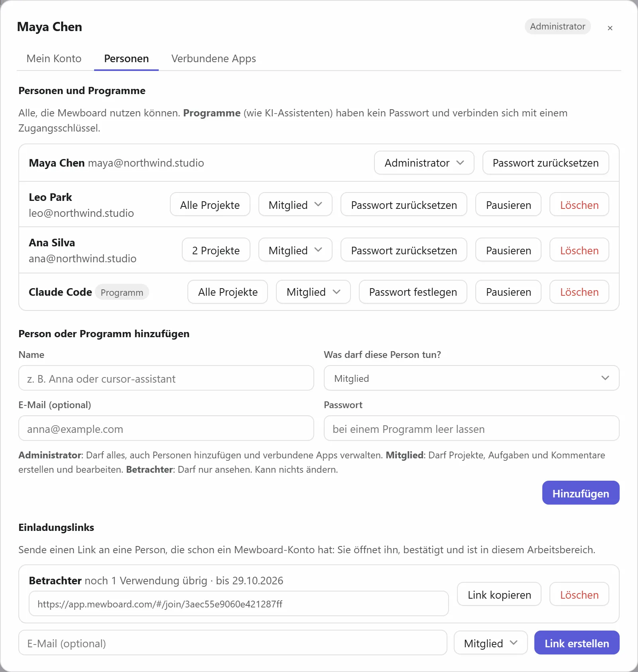Switch to the Mein Konto tab
The height and width of the screenshot is (672, 638).
click(54, 59)
